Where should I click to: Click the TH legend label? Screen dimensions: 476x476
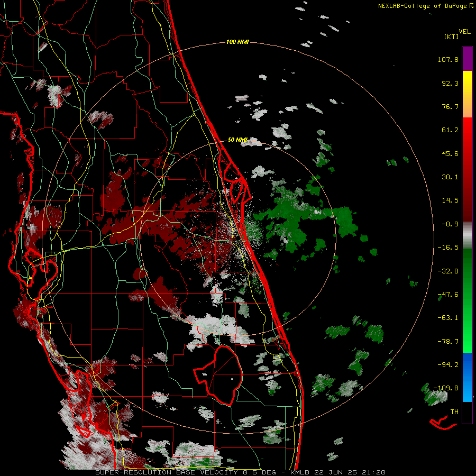(454, 412)
